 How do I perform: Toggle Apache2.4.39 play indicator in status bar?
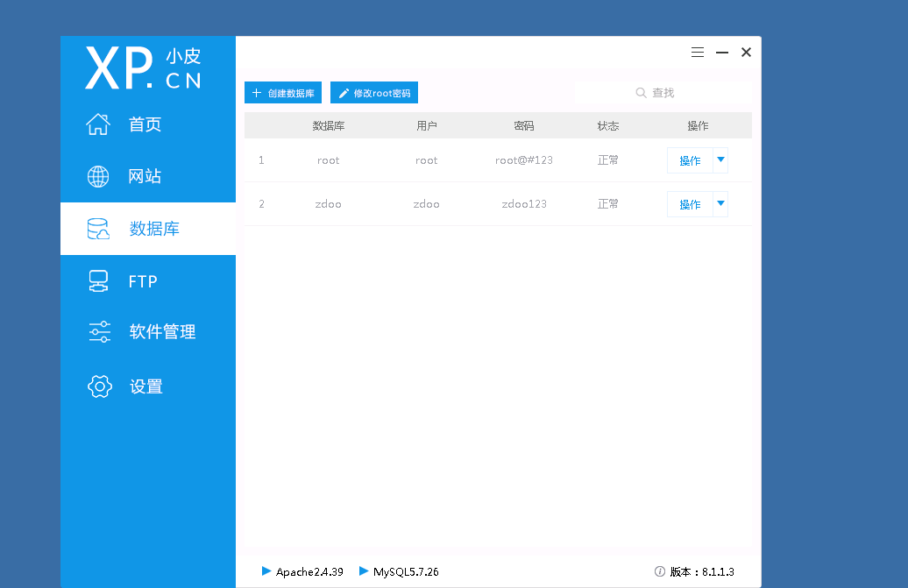tap(266, 571)
